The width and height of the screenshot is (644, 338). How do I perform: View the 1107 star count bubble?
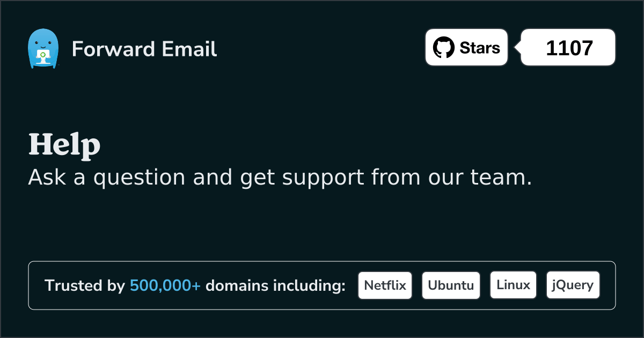point(569,47)
